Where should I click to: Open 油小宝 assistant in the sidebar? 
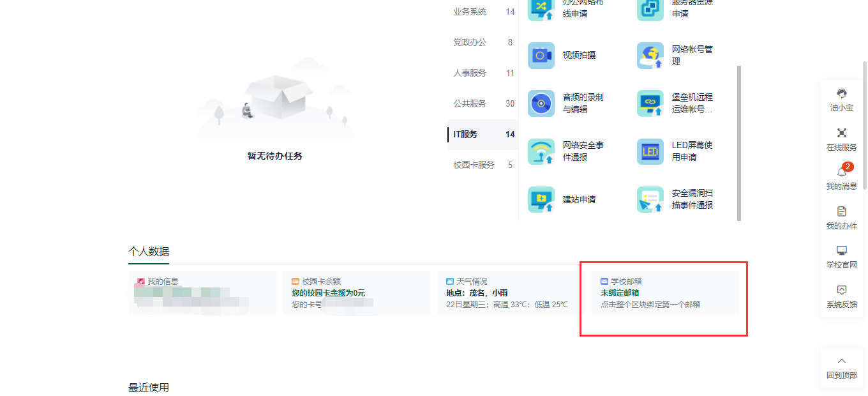click(x=841, y=100)
